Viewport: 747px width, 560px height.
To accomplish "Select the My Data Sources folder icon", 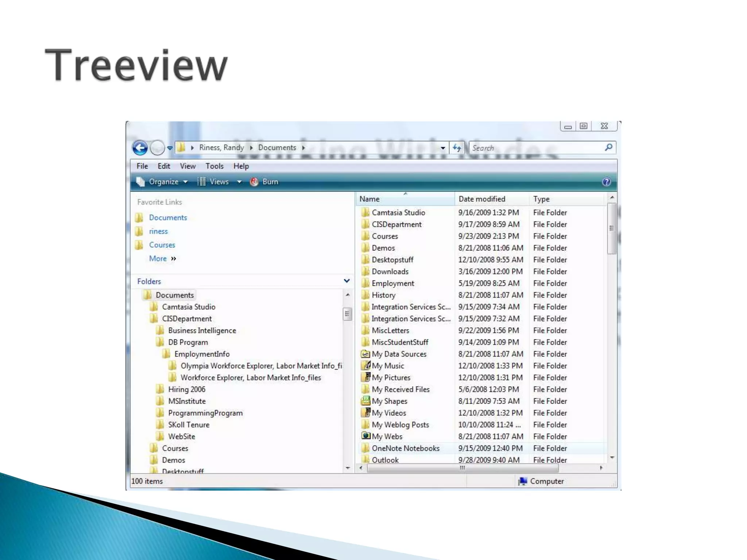I will 365,354.
